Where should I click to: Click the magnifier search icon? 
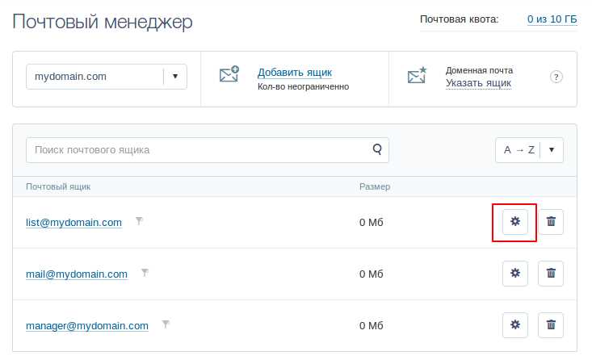[377, 149]
